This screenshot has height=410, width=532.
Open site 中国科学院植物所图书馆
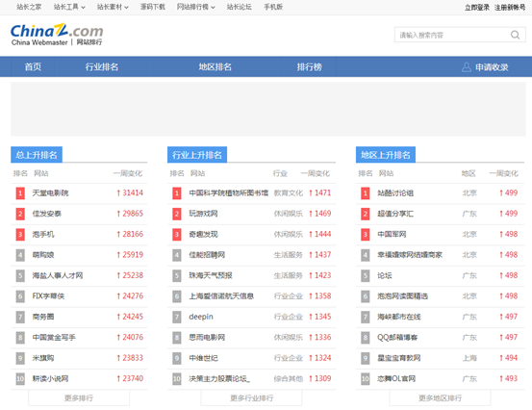(228, 193)
